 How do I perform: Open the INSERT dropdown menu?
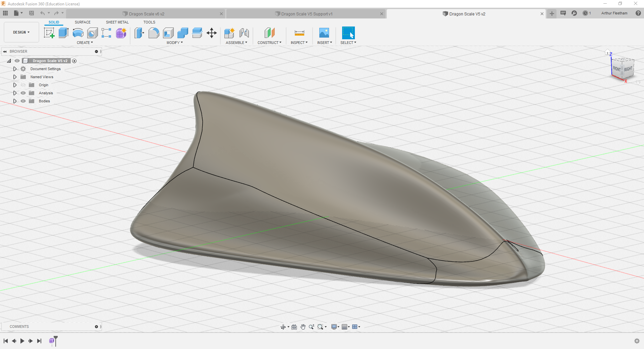pos(325,43)
